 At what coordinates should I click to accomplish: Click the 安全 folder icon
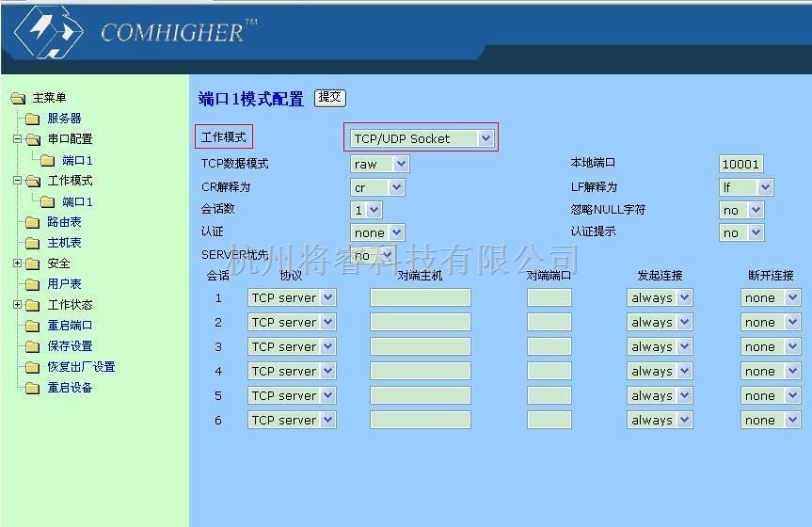point(33,263)
